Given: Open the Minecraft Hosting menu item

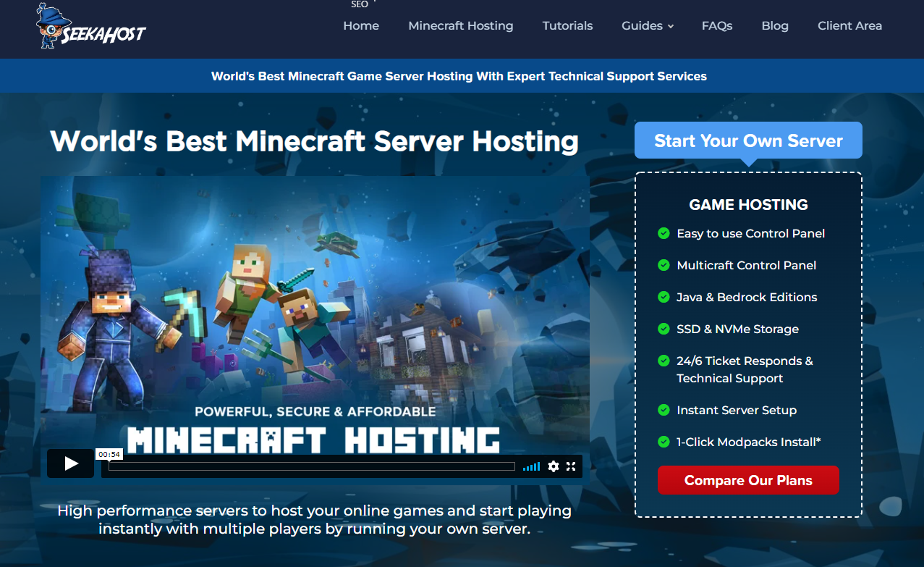Looking at the screenshot, I should click(x=461, y=25).
